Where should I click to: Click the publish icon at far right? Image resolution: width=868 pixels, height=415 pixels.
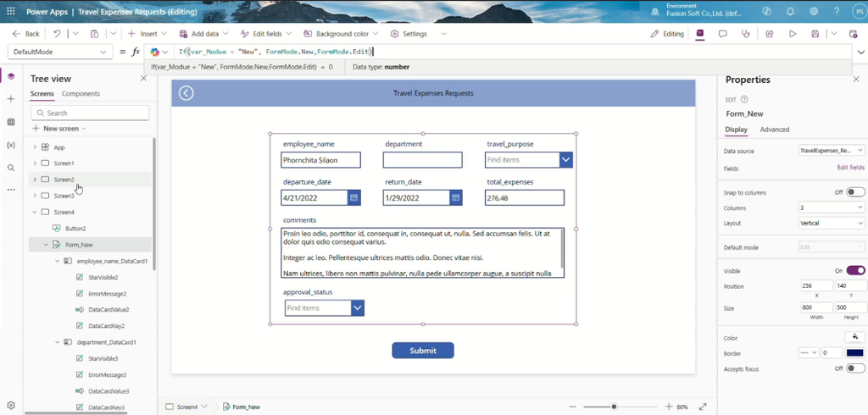point(853,34)
